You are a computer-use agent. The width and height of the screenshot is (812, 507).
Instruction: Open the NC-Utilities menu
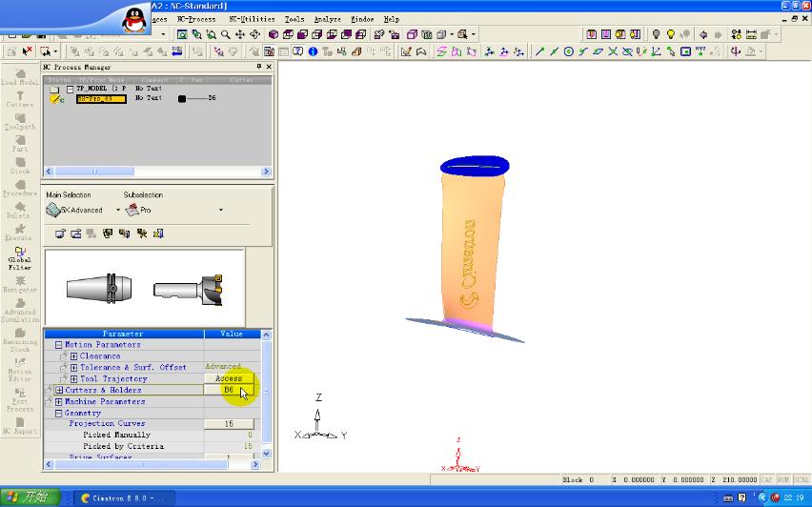click(x=252, y=19)
